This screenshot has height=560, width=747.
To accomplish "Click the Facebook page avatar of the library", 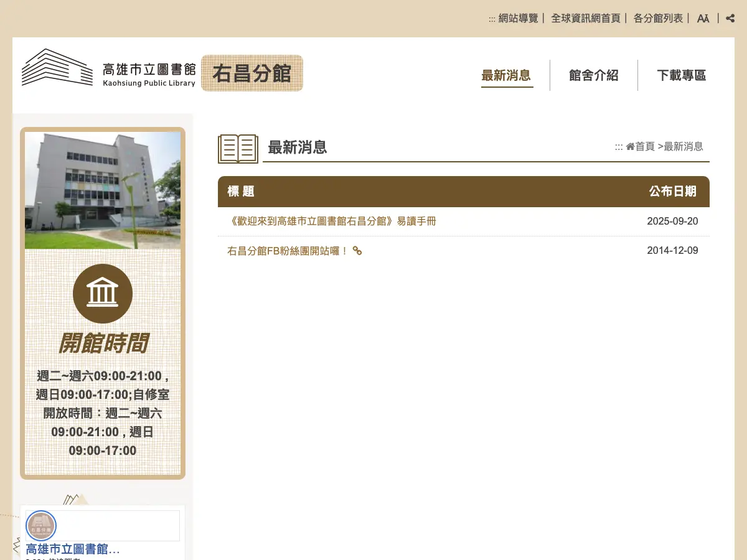I will [x=41, y=526].
